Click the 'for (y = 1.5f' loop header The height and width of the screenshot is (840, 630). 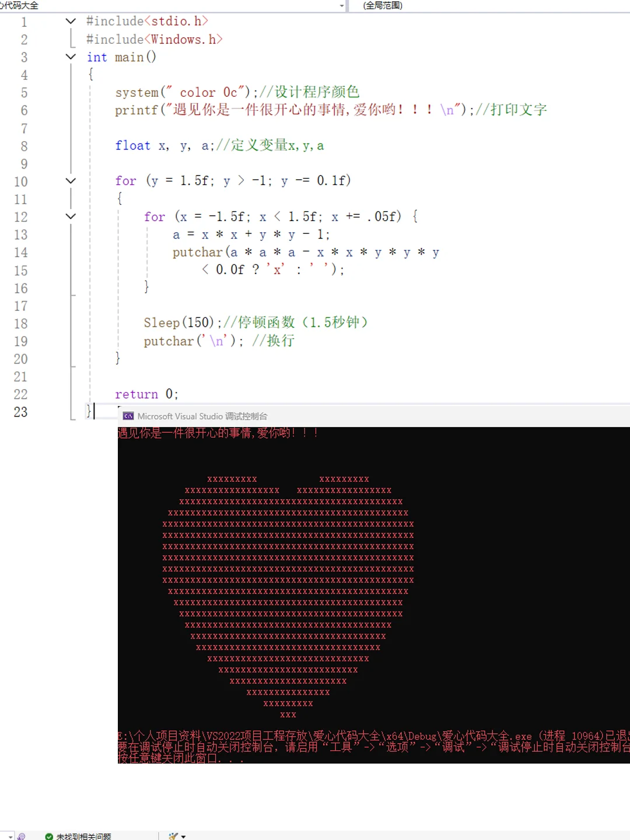coord(233,181)
